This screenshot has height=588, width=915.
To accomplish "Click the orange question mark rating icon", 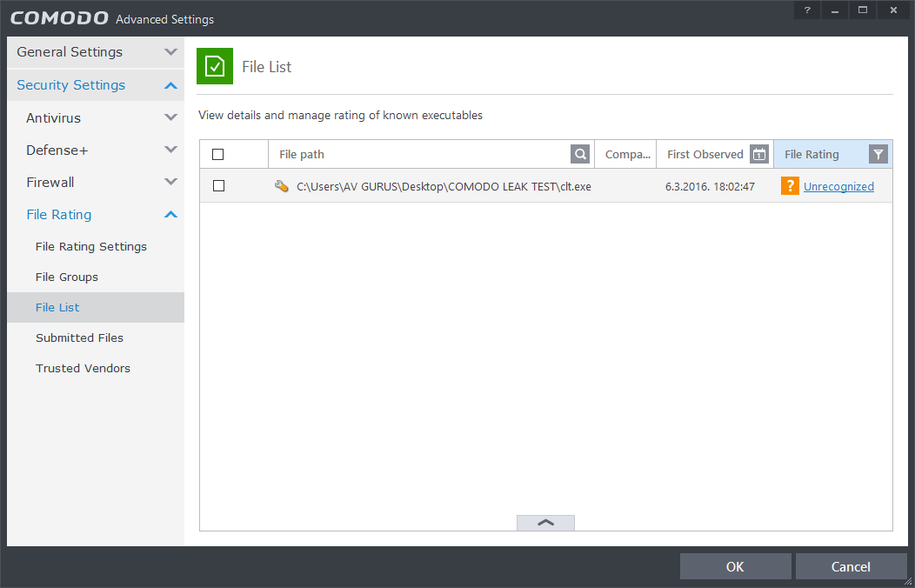I will pos(790,186).
